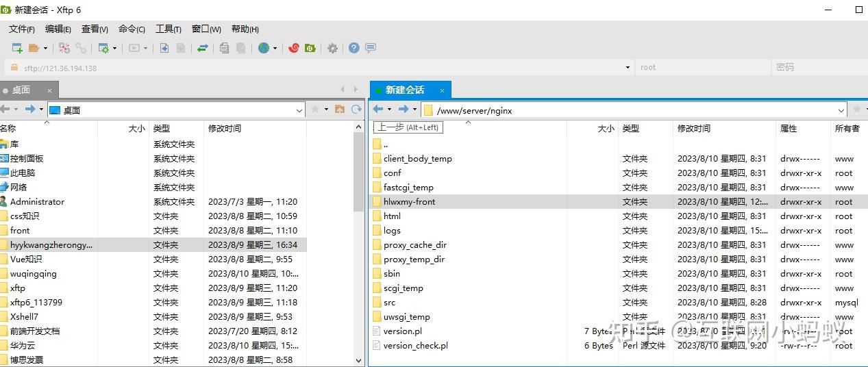Viewport: 868px width, 367px height.
Task: Open the 编辑(E) menu
Action: coord(58,29)
